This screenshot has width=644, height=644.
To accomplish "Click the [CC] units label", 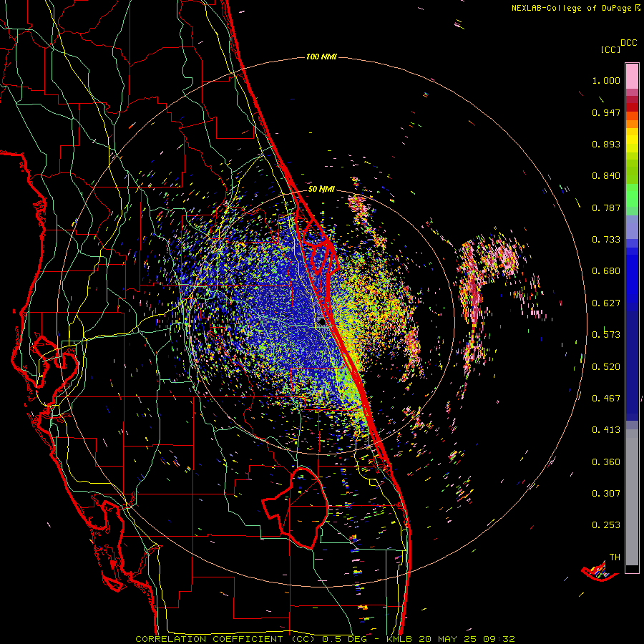I will pyautogui.click(x=610, y=49).
